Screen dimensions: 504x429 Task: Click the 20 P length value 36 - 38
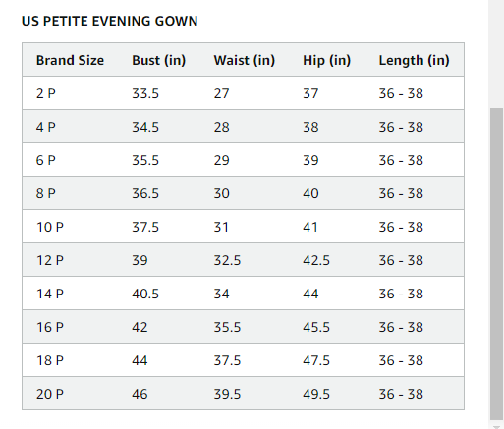[x=401, y=394]
